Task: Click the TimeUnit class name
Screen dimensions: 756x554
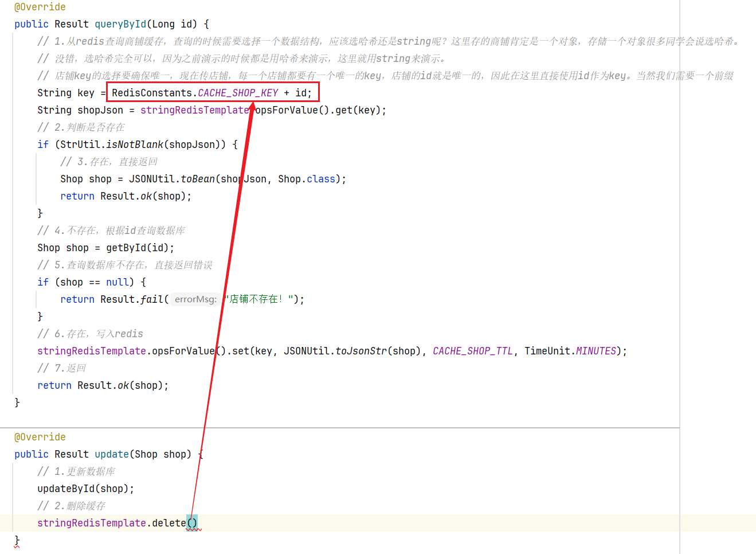Action: pos(547,351)
